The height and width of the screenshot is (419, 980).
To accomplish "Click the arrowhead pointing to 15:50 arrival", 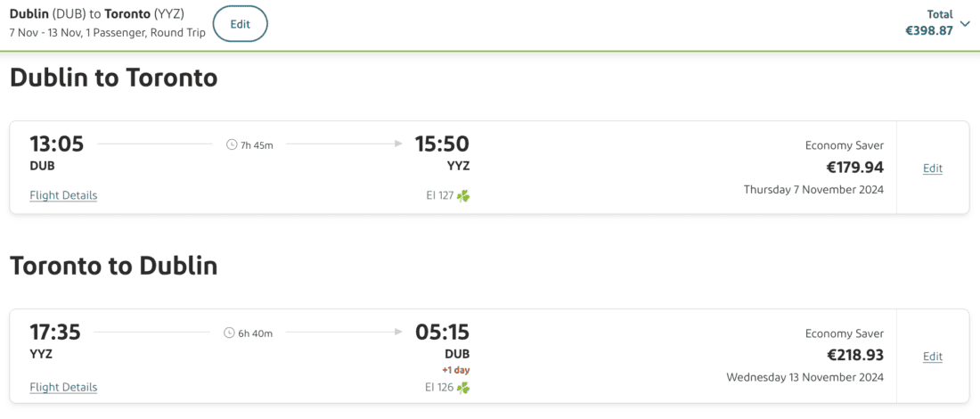I will click(397, 144).
